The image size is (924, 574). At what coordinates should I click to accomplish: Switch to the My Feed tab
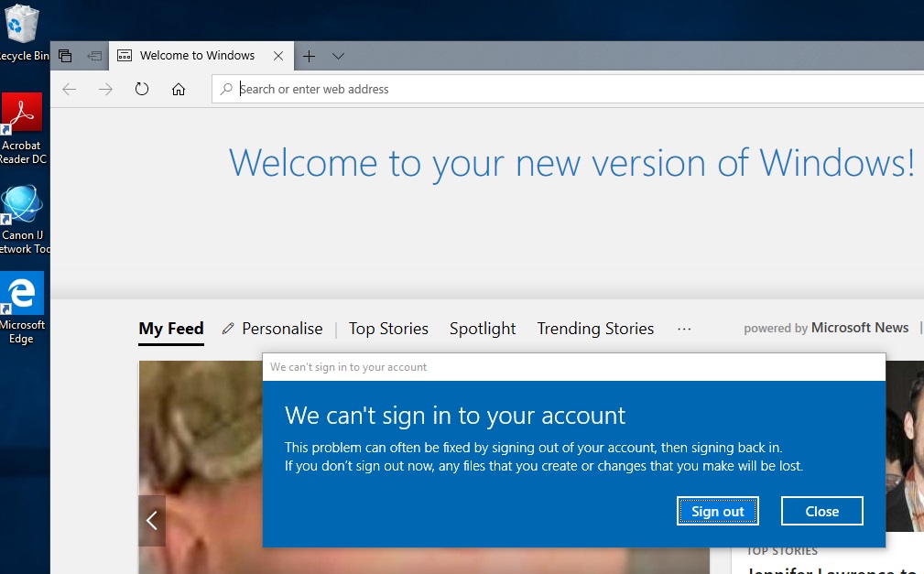click(171, 329)
